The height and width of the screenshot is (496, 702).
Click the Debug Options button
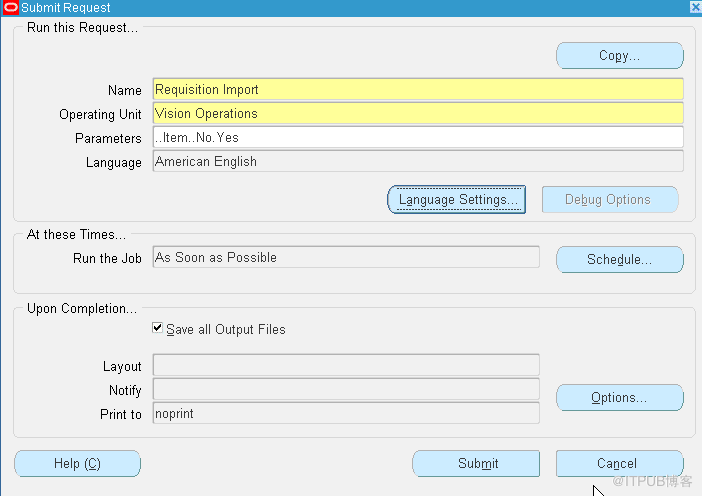tap(609, 200)
